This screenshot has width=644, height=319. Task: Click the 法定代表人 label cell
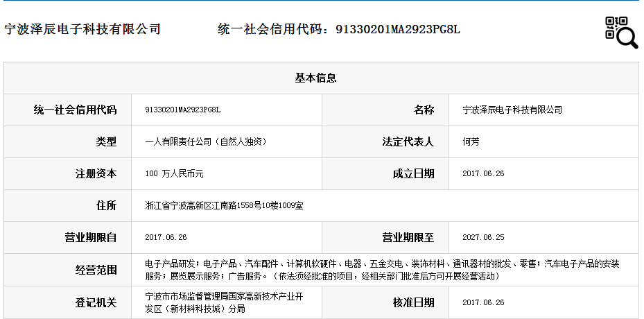tap(385, 142)
